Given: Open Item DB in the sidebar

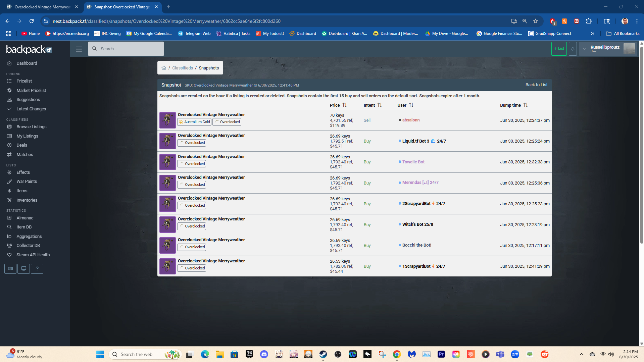Looking at the screenshot, I should tap(24, 227).
